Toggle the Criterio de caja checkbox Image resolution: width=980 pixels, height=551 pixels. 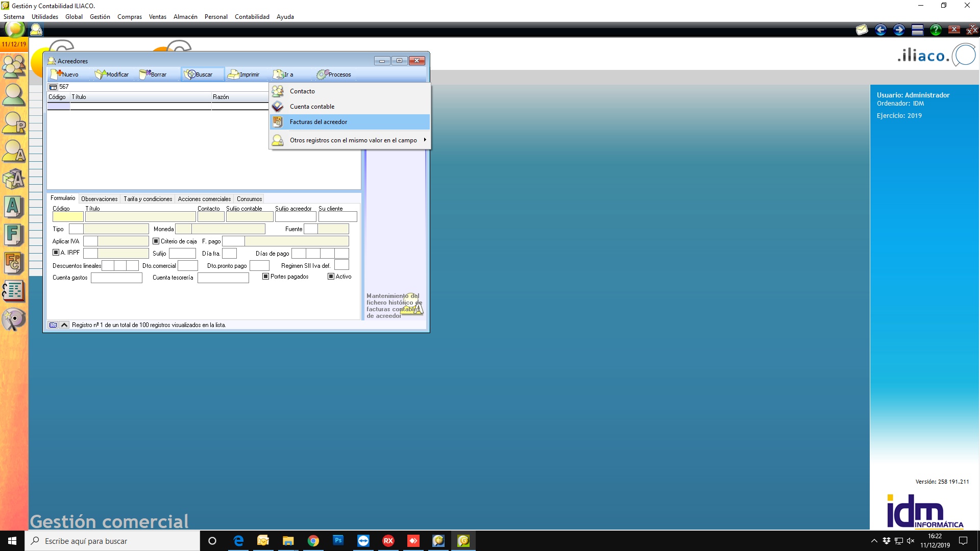(156, 241)
